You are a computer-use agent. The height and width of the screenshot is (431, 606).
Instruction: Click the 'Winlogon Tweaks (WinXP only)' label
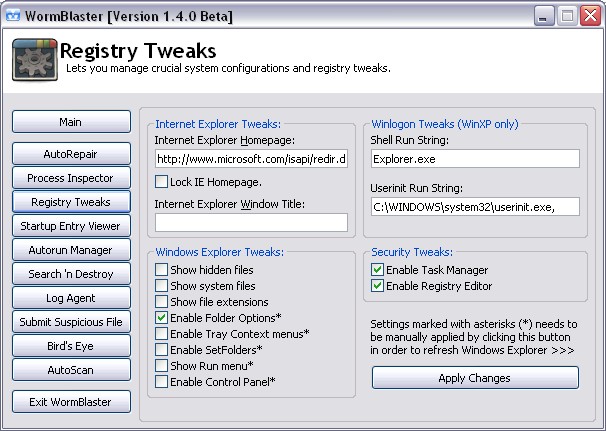(x=445, y=124)
